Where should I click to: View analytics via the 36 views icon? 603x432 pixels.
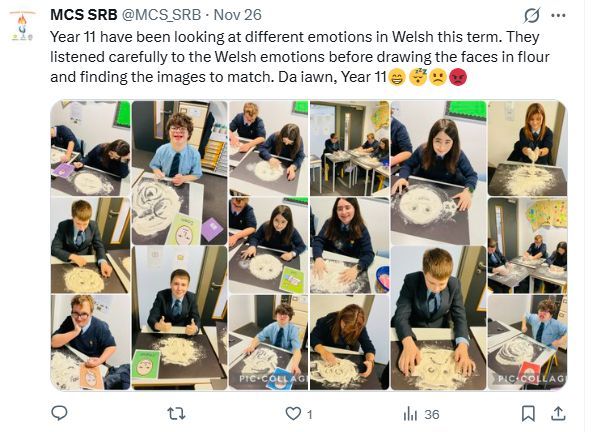coord(410,413)
